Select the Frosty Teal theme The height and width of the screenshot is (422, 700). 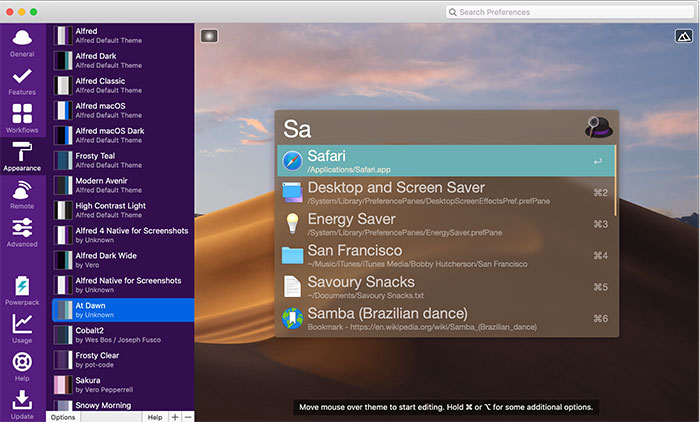click(120, 160)
